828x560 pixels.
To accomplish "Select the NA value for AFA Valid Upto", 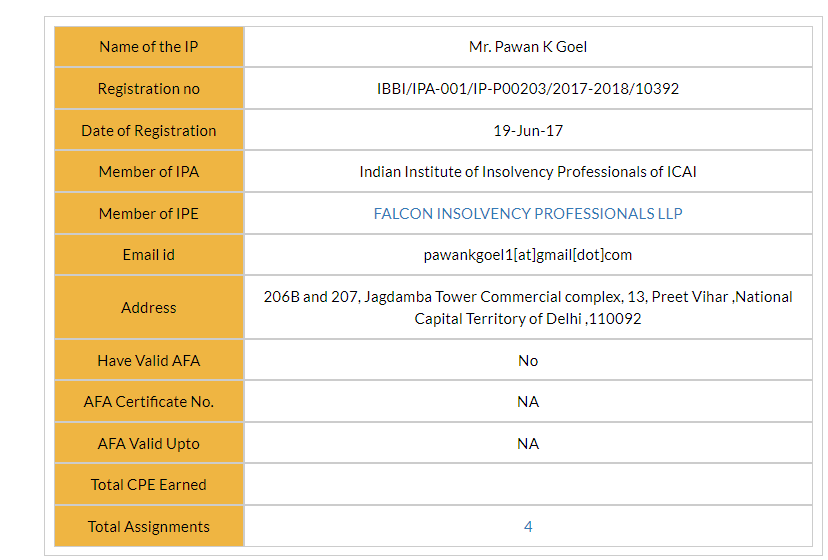I will tap(528, 443).
